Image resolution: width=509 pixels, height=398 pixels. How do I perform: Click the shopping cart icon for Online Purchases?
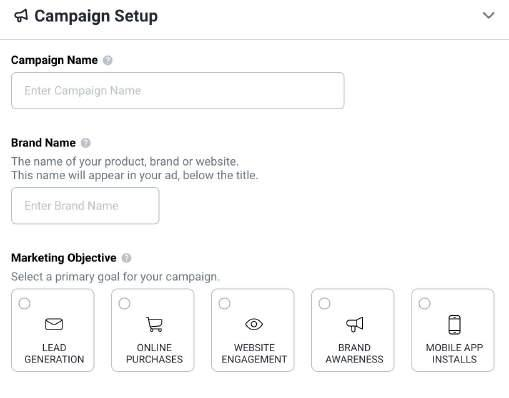click(154, 324)
